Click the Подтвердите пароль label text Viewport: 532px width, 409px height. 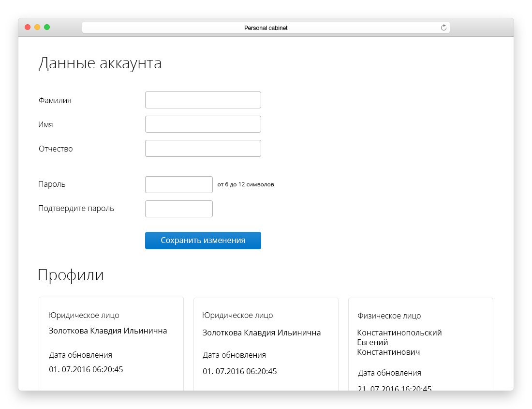(x=76, y=209)
